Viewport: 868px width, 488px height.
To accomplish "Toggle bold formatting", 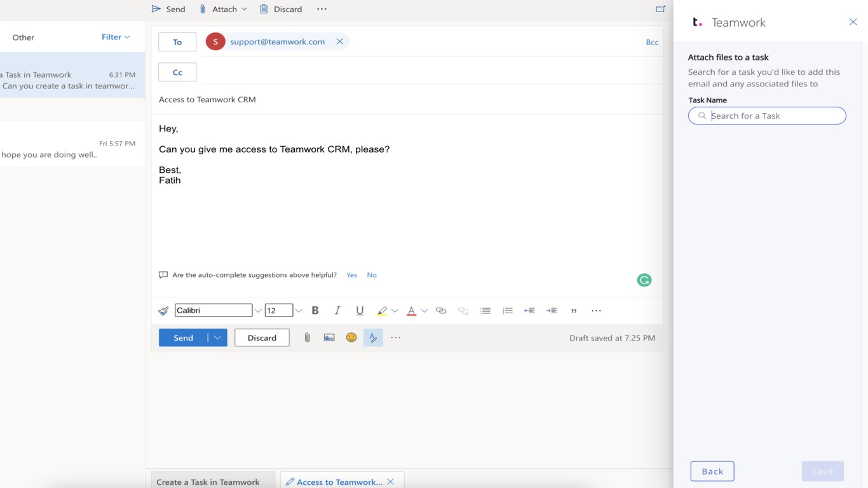I will (x=315, y=311).
